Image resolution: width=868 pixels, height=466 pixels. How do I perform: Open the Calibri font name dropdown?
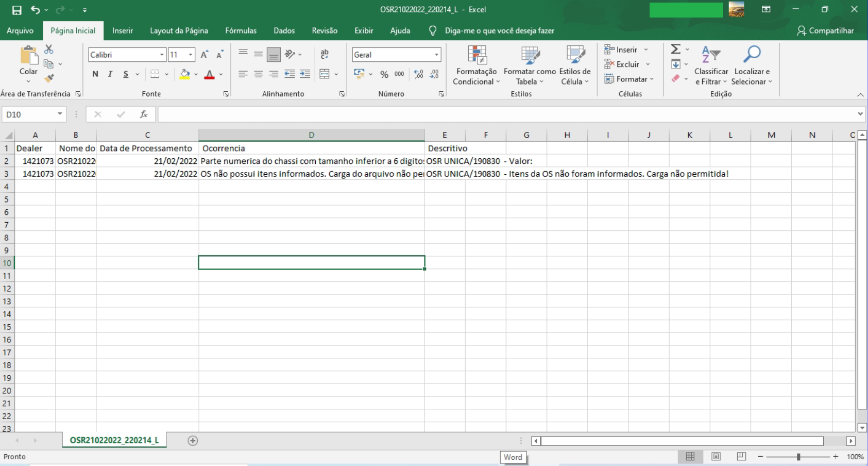pyautogui.click(x=162, y=55)
